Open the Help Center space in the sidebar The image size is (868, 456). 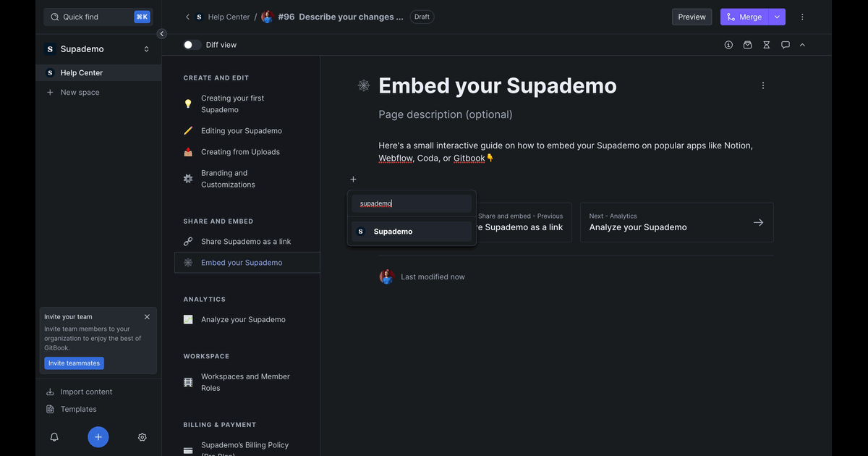[98, 72]
